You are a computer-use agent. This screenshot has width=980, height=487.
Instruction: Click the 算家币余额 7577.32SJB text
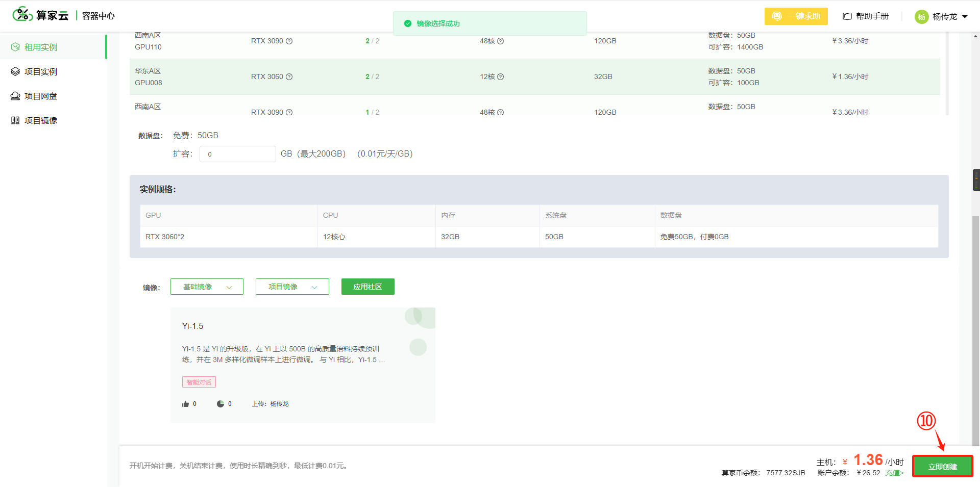click(763, 473)
